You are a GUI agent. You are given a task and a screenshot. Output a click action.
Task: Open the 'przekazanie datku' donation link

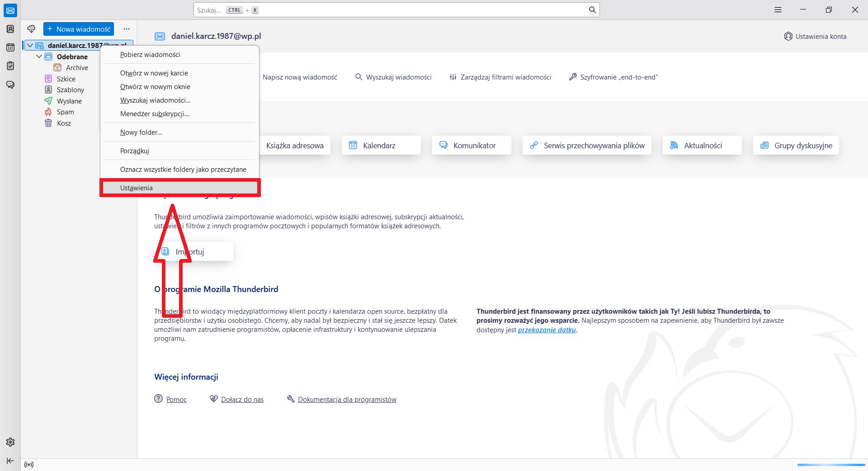(x=547, y=330)
